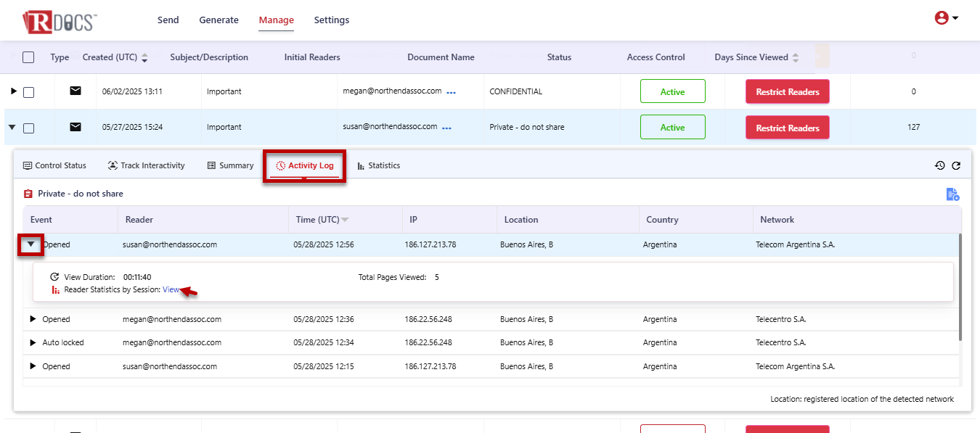The image size is (980, 433).
Task: Click the blue document export icon
Action: point(952,194)
